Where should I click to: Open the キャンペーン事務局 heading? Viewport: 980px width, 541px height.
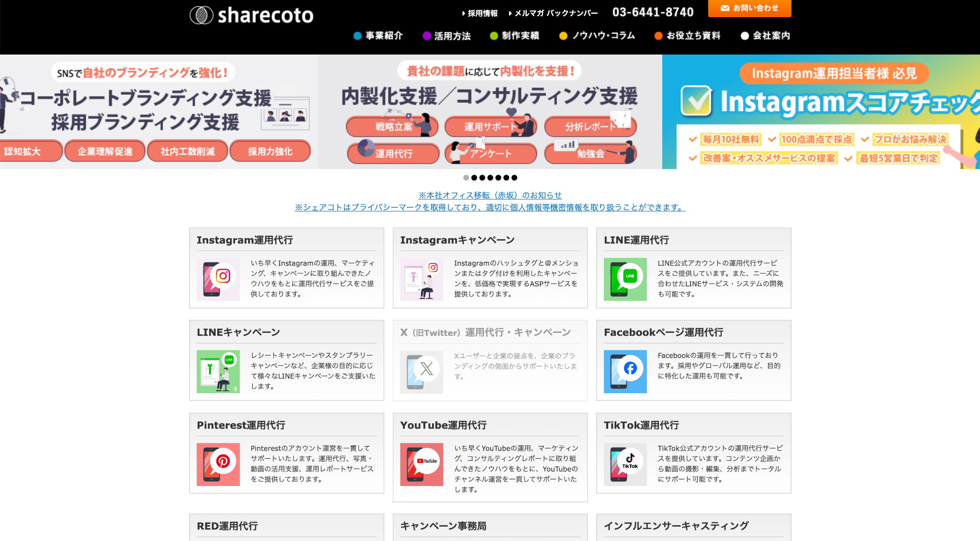click(x=443, y=526)
